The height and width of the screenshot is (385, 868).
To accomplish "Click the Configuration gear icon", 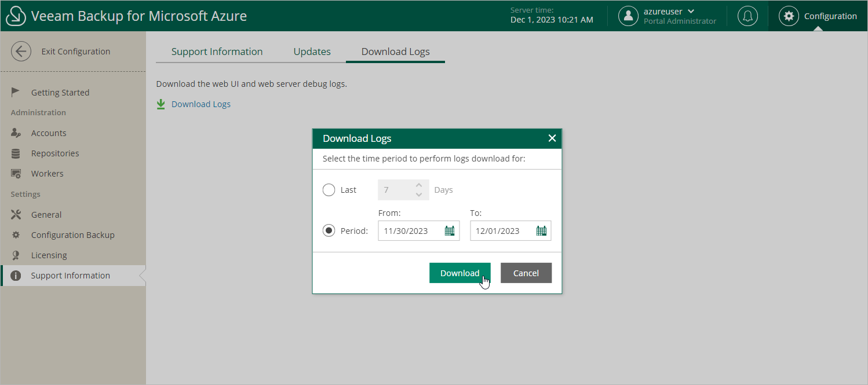I will click(789, 16).
